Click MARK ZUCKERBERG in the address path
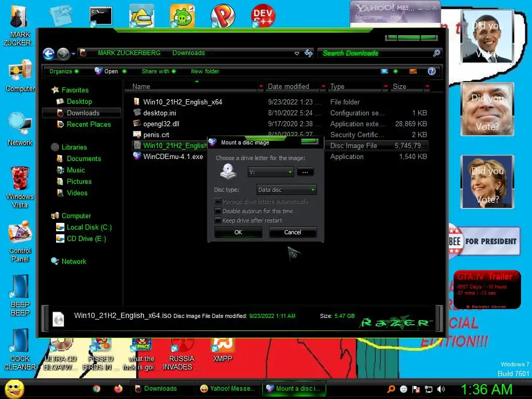Image resolution: width=532 pixels, height=399 pixels. 129,53
